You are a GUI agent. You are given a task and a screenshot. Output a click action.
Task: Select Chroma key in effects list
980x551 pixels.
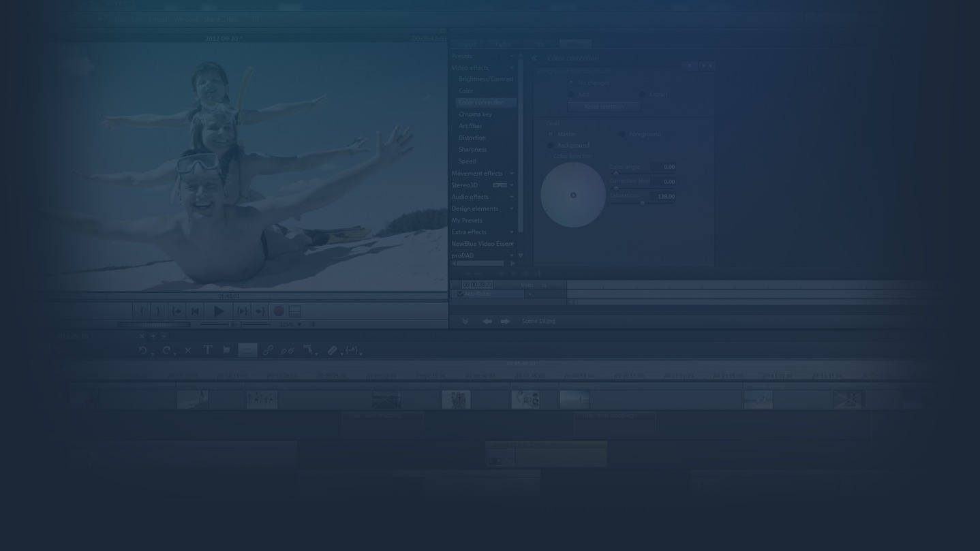point(475,114)
